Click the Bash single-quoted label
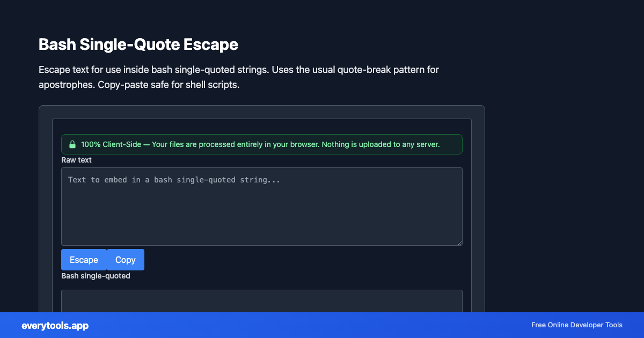Viewport: 644px width, 338px height. pos(96,276)
